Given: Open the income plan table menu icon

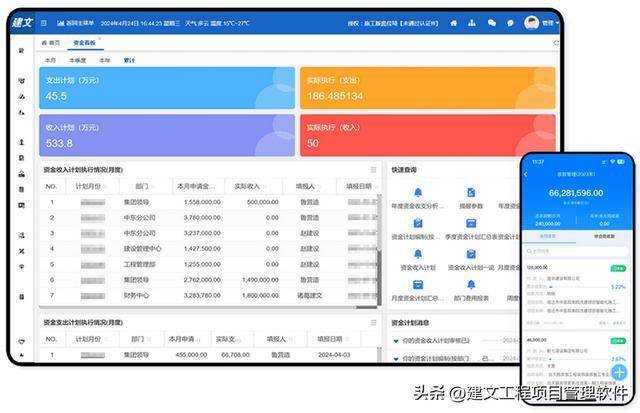Looking at the screenshot, I should tap(373, 170).
